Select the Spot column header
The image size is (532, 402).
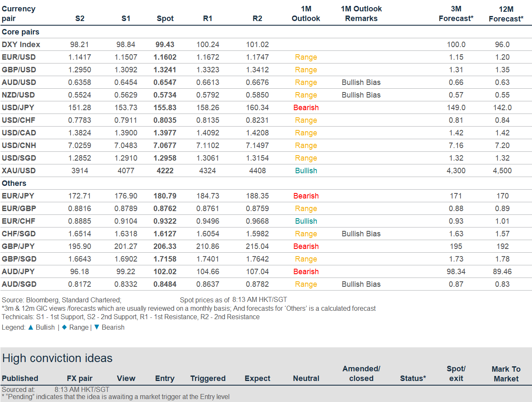click(x=165, y=19)
